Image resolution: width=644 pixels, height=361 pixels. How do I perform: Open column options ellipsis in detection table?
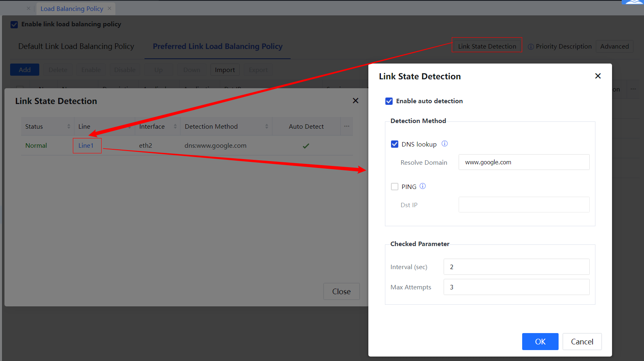[x=346, y=126]
